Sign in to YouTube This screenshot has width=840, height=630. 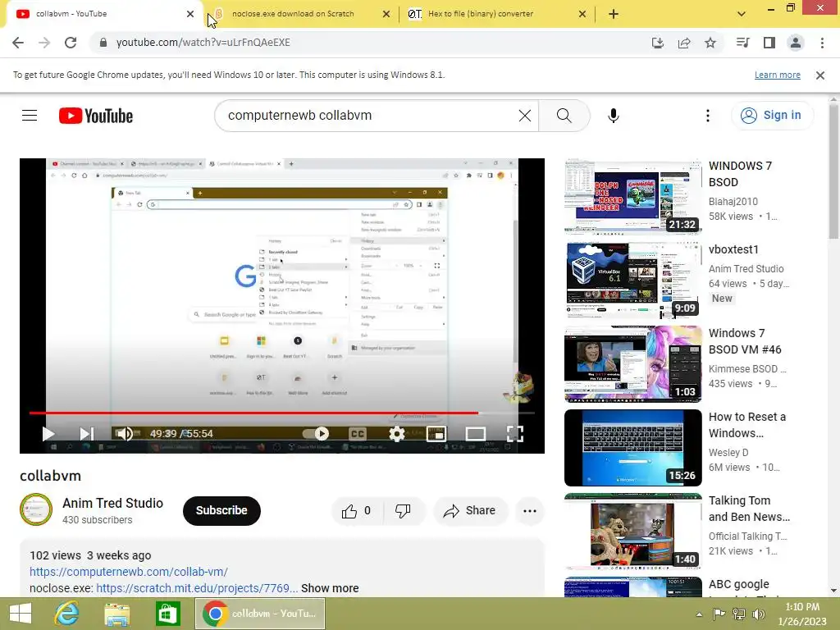click(x=772, y=115)
